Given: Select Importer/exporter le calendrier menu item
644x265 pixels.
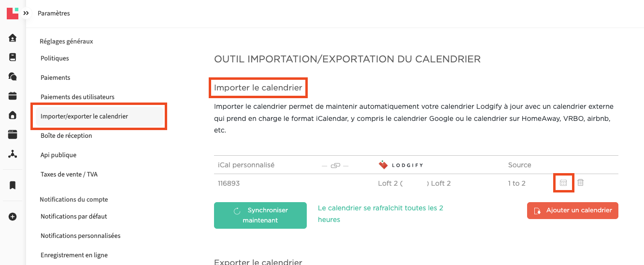Looking at the screenshot, I should point(84,116).
